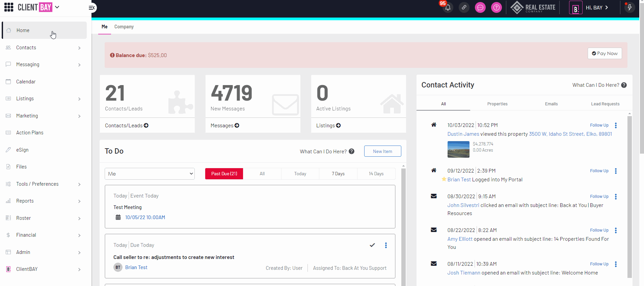Open the apps grid icon

(9, 7)
